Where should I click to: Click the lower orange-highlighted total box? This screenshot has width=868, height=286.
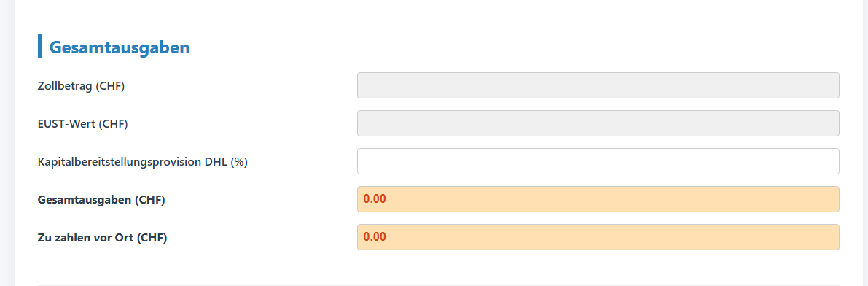(x=598, y=236)
